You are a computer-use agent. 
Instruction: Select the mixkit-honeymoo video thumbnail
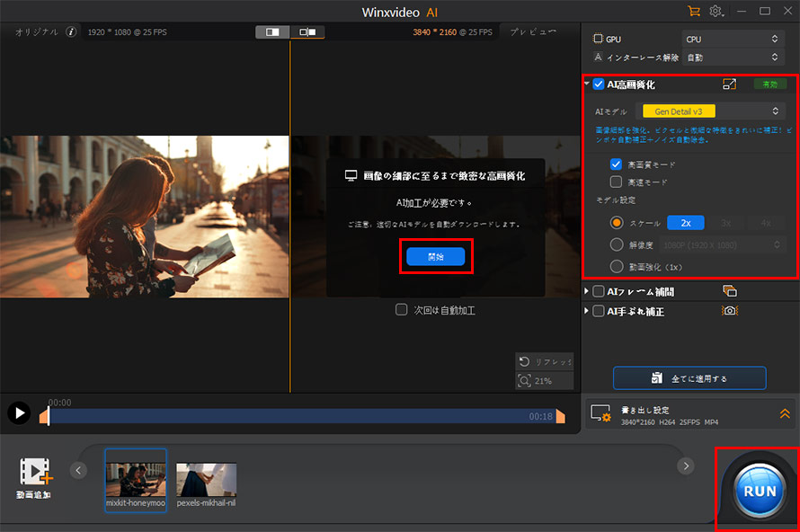coord(136,480)
